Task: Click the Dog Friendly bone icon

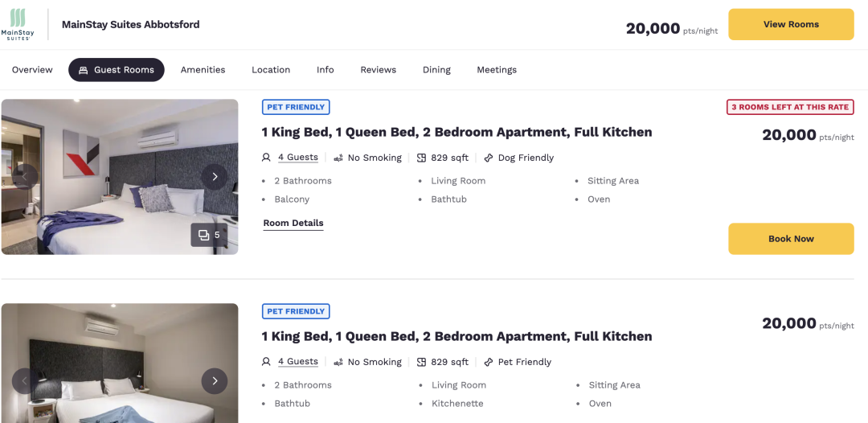Action: (489, 158)
